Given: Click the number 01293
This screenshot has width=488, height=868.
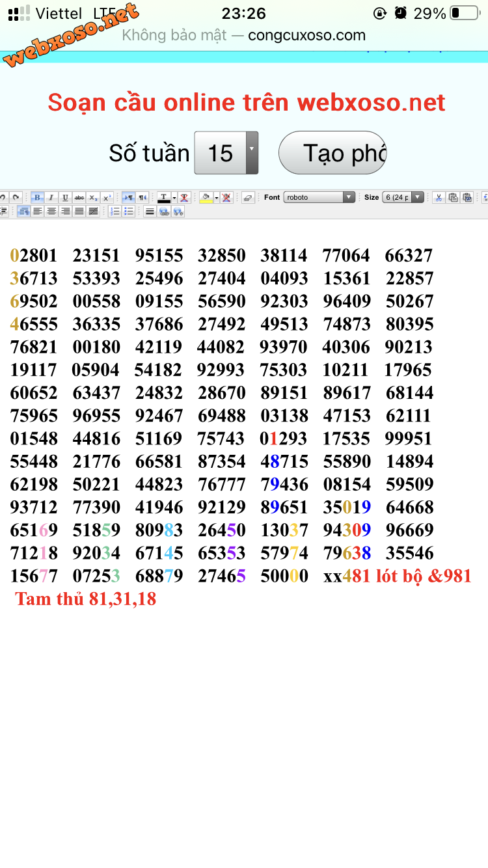Looking at the screenshot, I should pyautogui.click(x=283, y=438).
